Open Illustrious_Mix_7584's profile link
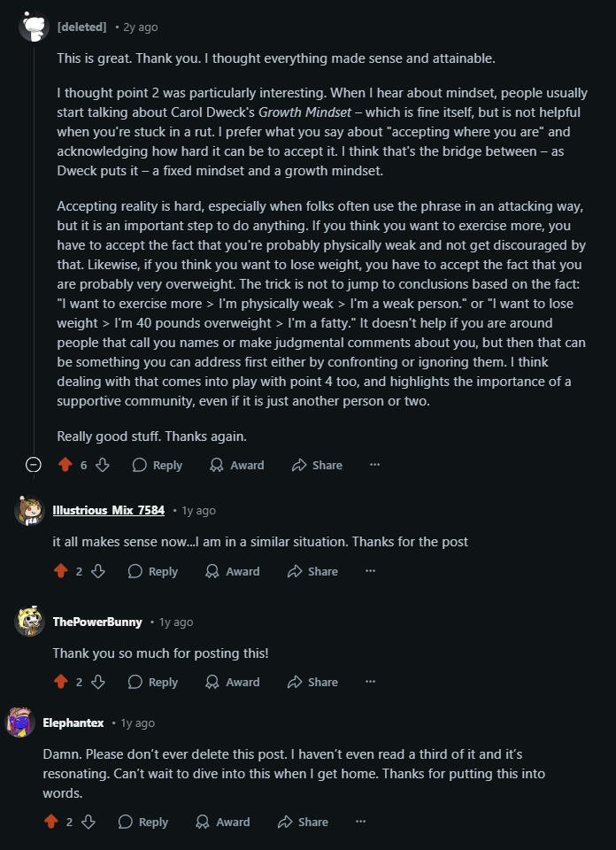 [x=108, y=510]
